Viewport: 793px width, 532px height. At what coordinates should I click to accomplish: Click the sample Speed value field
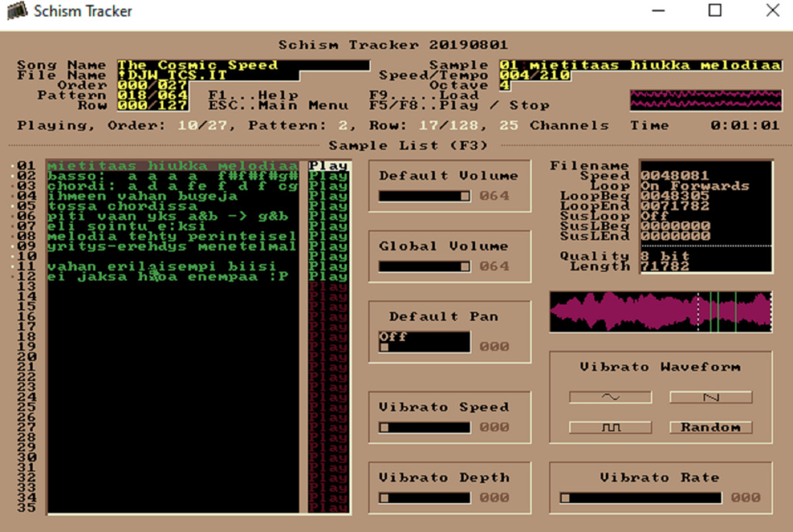tap(704, 176)
